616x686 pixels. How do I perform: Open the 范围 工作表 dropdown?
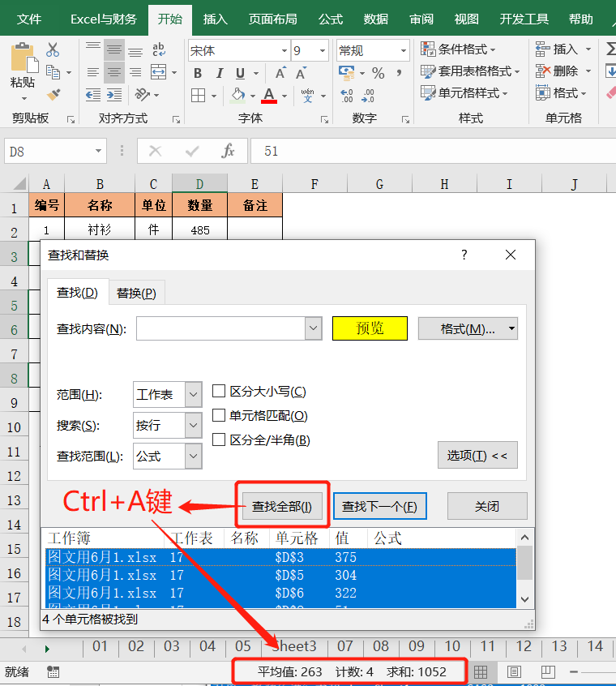pyautogui.click(x=193, y=394)
